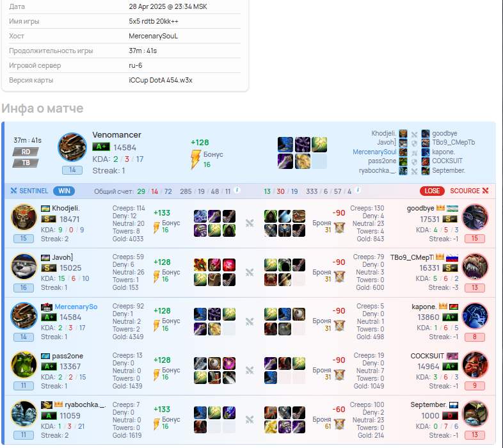
Task: Click the info icon next to Sentinel totals
Action: tap(237, 190)
